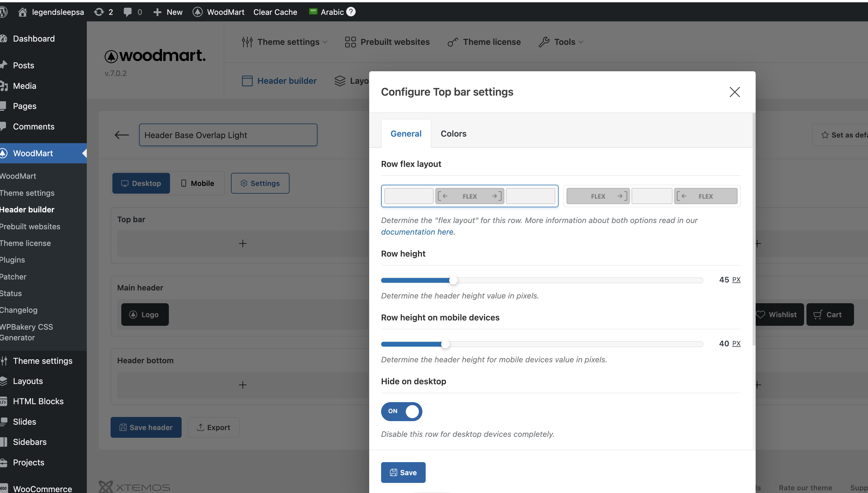This screenshot has height=493, width=868.
Task: Select the centered FLEX row layout option
Action: pos(469,196)
